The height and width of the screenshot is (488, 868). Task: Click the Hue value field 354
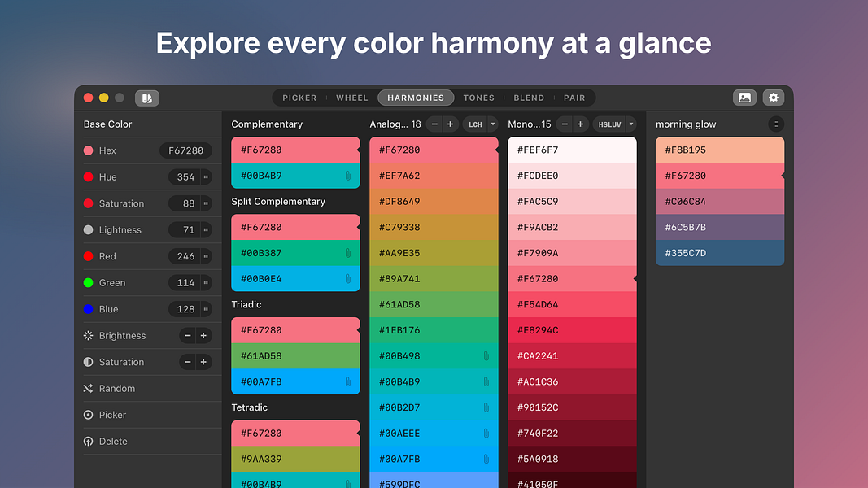(185, 177)
